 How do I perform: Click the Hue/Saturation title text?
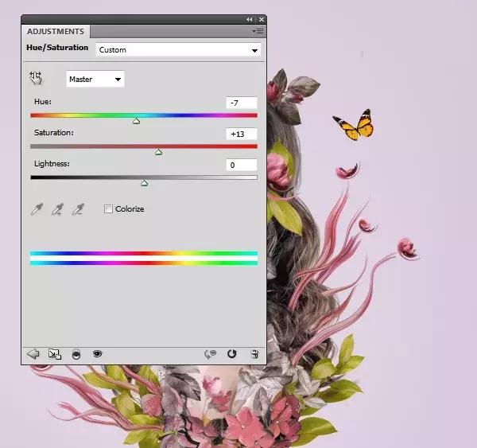tap(57, 48)
